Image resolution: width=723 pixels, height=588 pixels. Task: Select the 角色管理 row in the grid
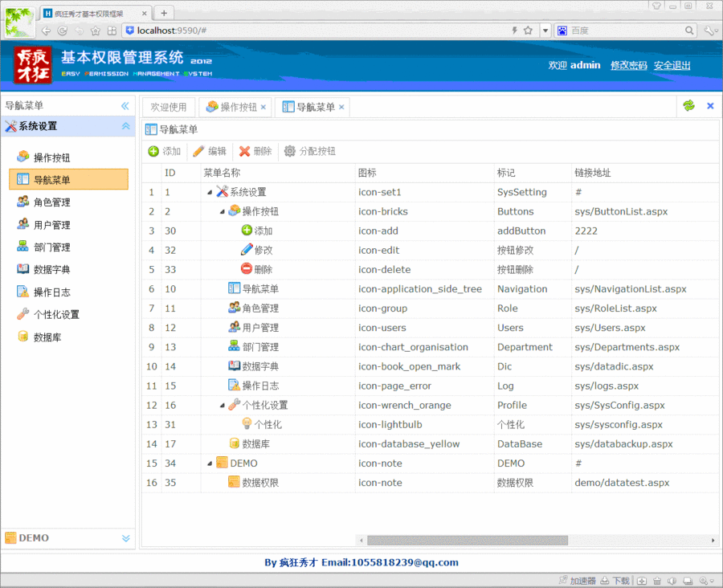click(430, 308)
